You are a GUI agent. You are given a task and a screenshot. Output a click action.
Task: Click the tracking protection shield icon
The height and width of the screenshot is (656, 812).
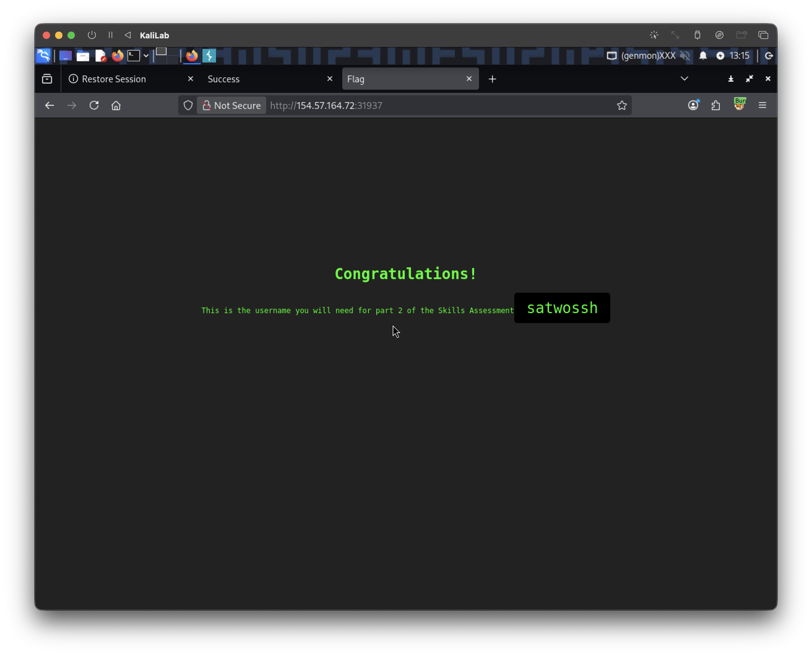point(188,106)
